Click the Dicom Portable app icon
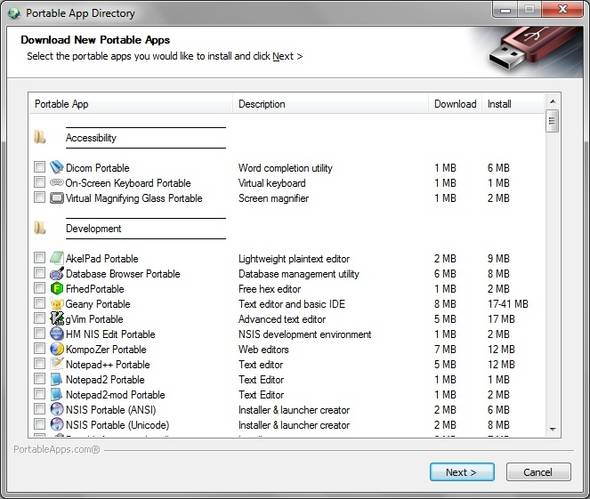The image size is (590, 499). (57, 167)
